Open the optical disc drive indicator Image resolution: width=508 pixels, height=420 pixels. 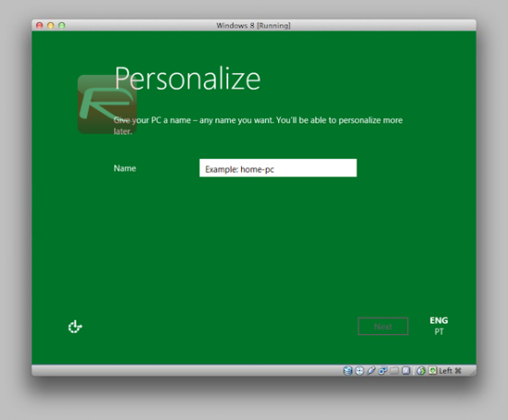pyautogui.click(x=359, y=370)
